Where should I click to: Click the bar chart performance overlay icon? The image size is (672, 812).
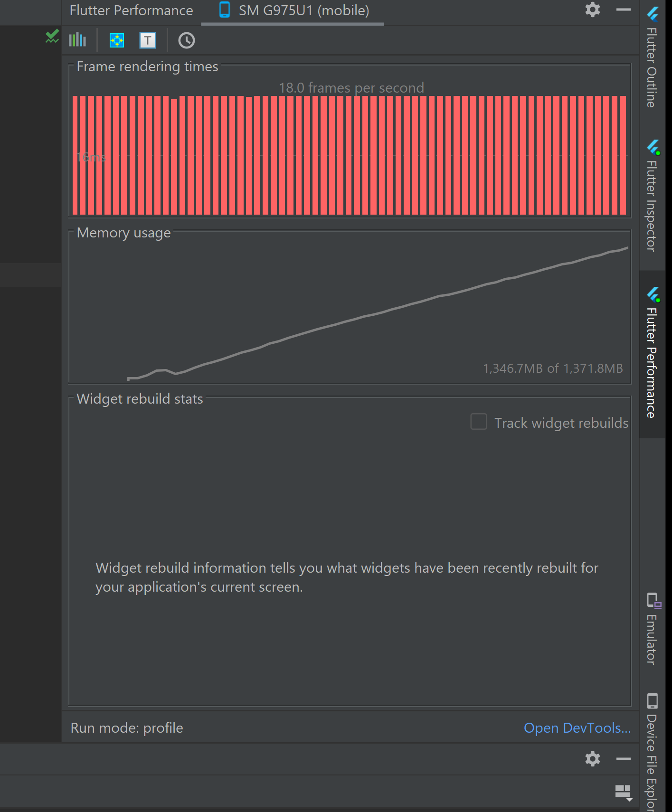point(77,40)
